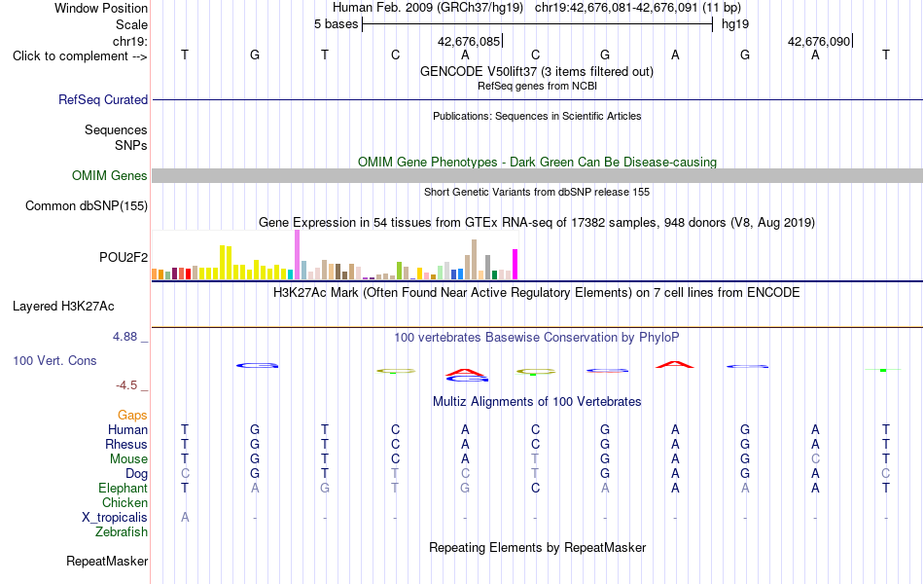Viewport: 924px width, 584px height.
Task: Click the Scale track label
Action: tap(131, 24)
